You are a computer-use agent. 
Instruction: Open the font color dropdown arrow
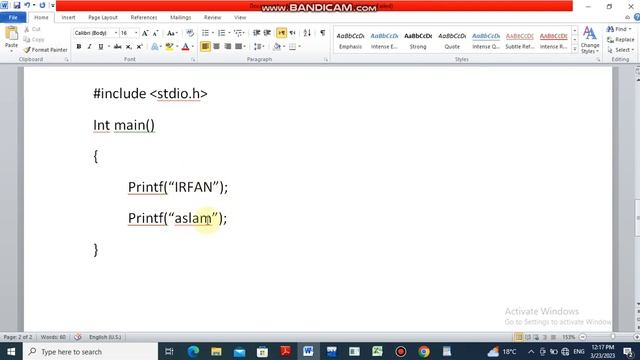click(193, 47)
